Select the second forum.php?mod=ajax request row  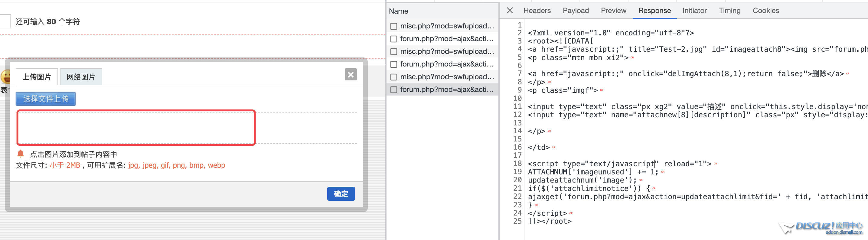tap(442, 64)
